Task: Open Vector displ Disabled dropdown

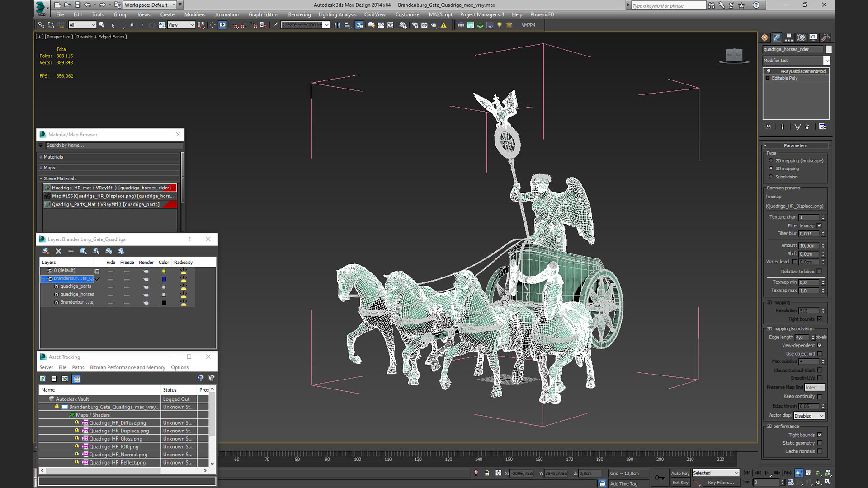Action: [809, 416]
